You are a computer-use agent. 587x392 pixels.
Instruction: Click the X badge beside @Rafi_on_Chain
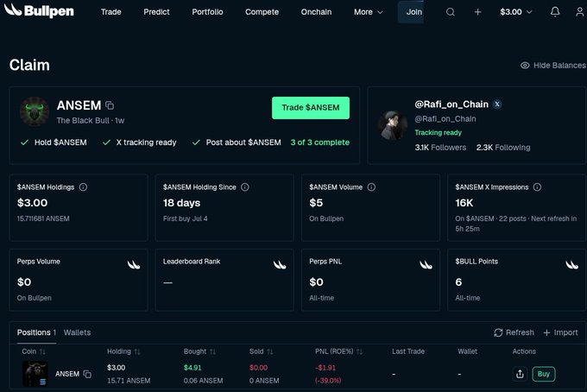click(497, 104)
